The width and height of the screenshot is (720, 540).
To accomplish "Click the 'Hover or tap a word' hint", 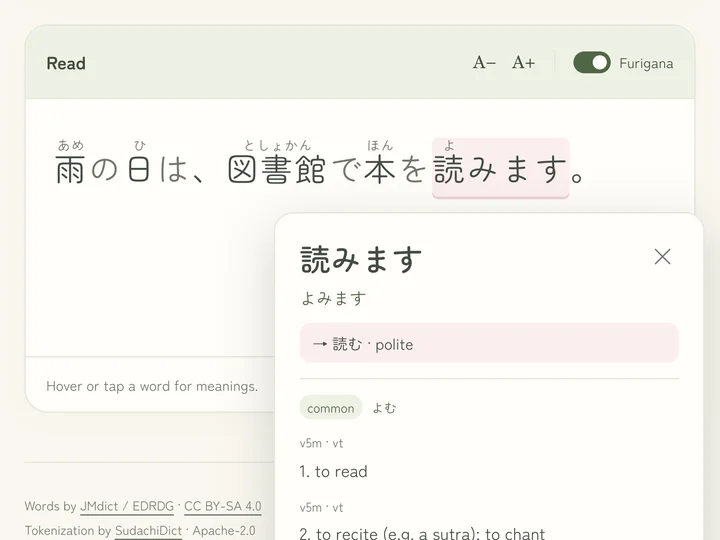I will [x=152, y=387].
